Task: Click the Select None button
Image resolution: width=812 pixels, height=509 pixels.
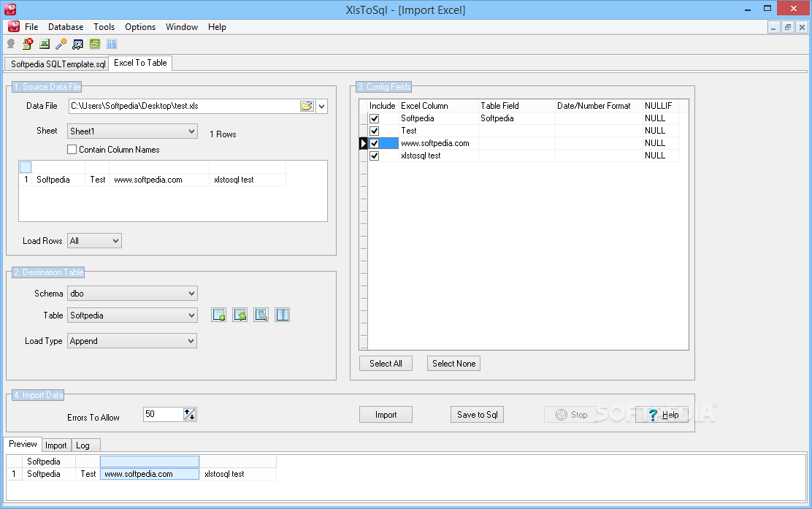Action: click(453, 364)
